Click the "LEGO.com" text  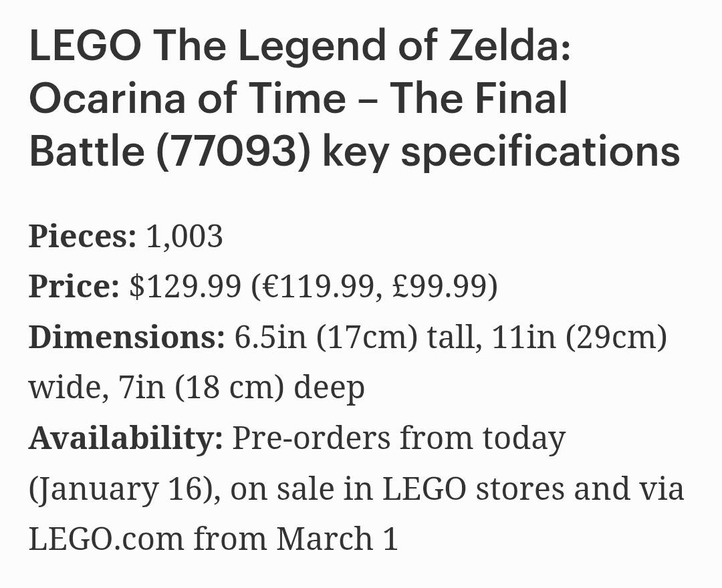point(106,539)
